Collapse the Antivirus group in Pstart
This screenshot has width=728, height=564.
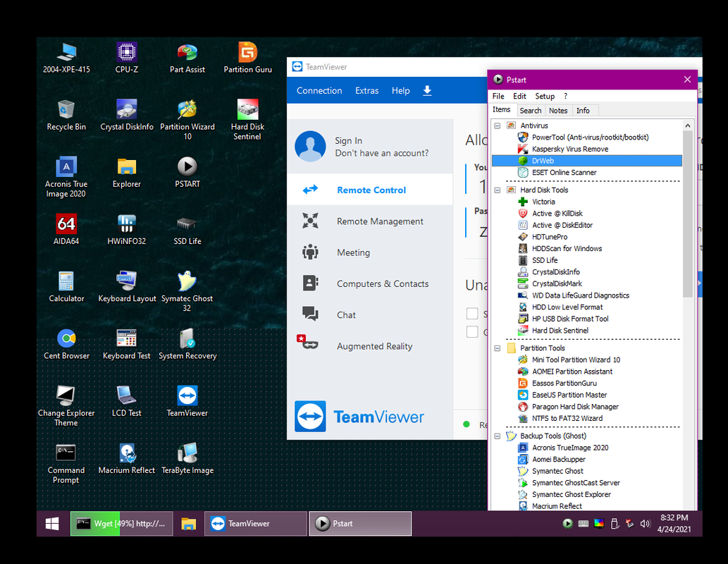coord(498,125)
